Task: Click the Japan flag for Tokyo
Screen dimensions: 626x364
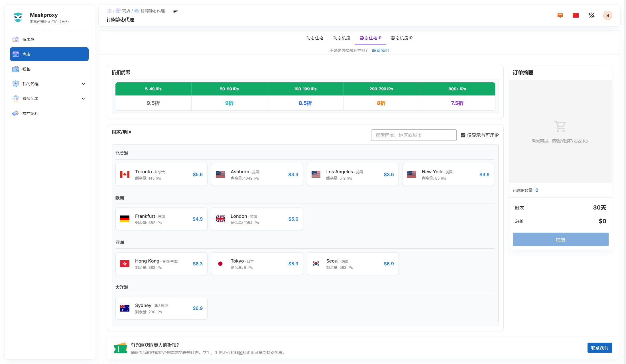Action: point(220,264)
